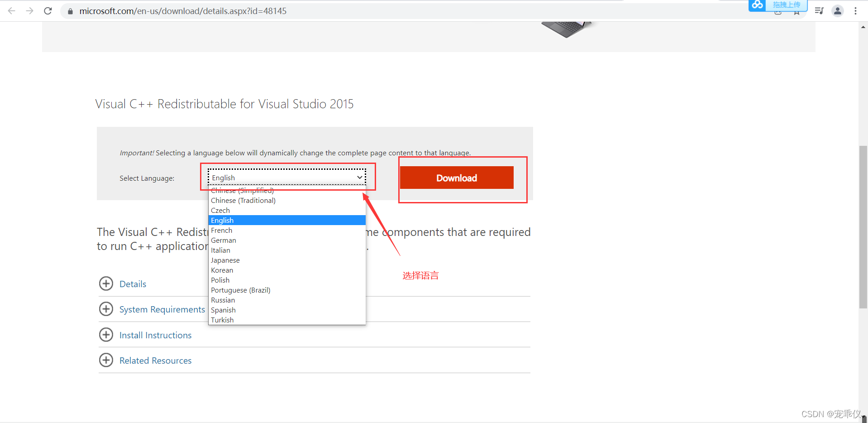Expand Related Resources plus icon

click(x=106, y=360)
